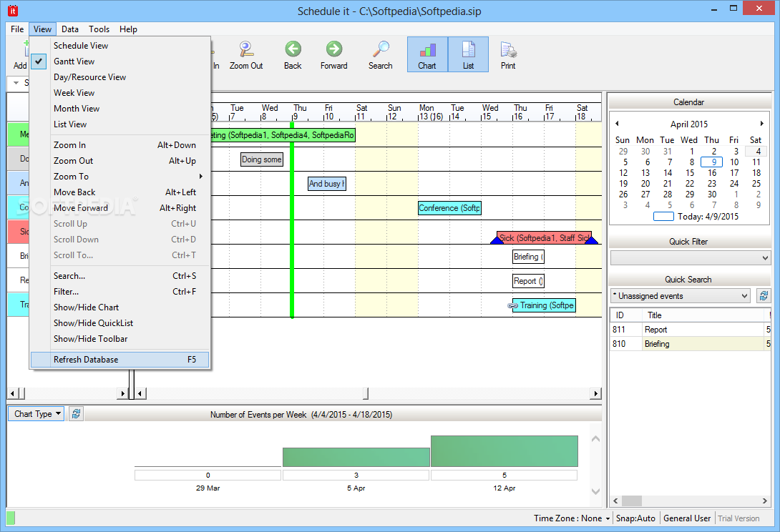Select the Report row with ID 811
This screenshot has width=780, height=532.
691,330
